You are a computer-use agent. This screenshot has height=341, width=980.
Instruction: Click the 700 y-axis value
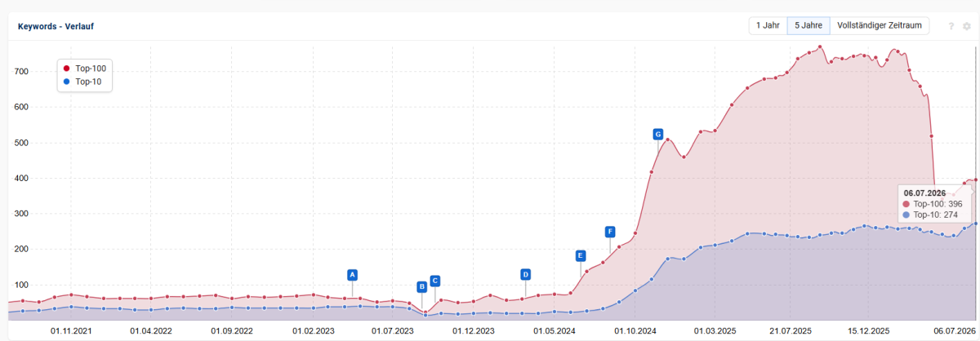[x=20, y=72]
